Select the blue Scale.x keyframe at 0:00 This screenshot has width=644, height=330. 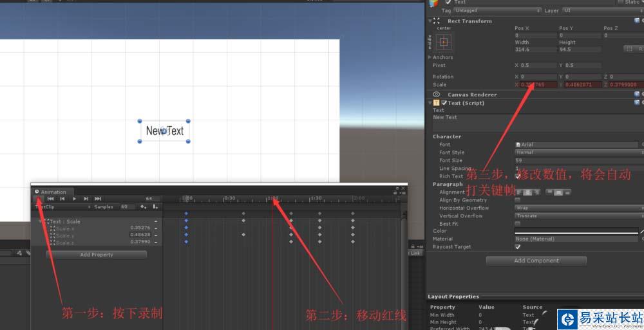pos(186,227)
